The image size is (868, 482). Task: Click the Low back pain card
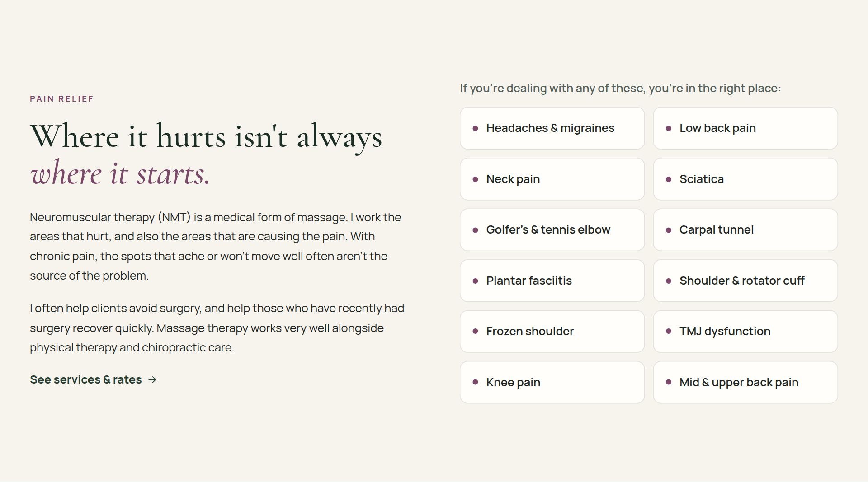coord(745,128)
